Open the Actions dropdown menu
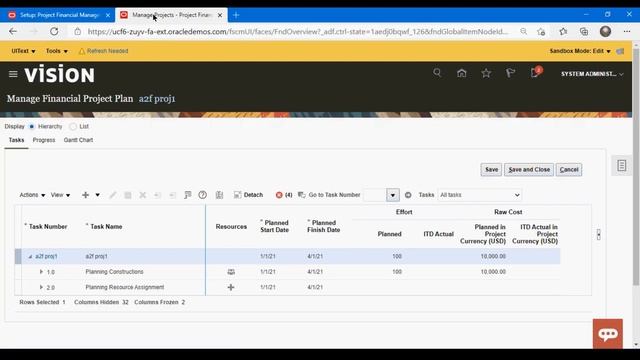 [x=32, y=195]
